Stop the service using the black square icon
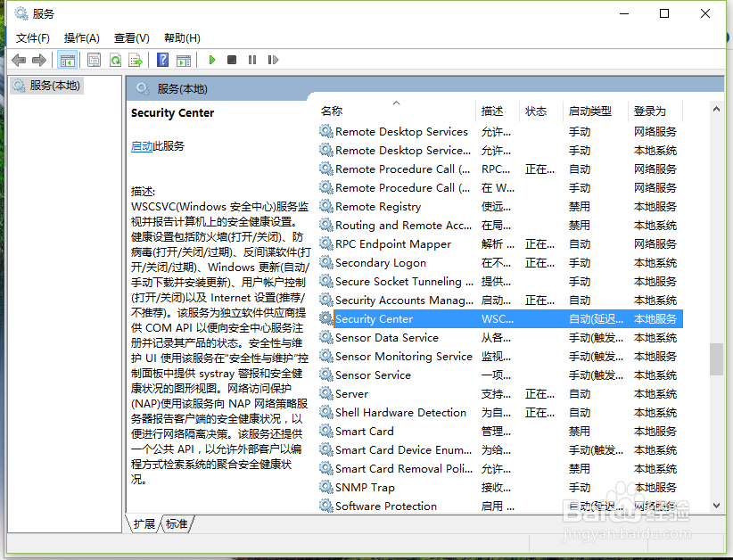The width and height of the screenshot is (733, 560). [233, 60]
